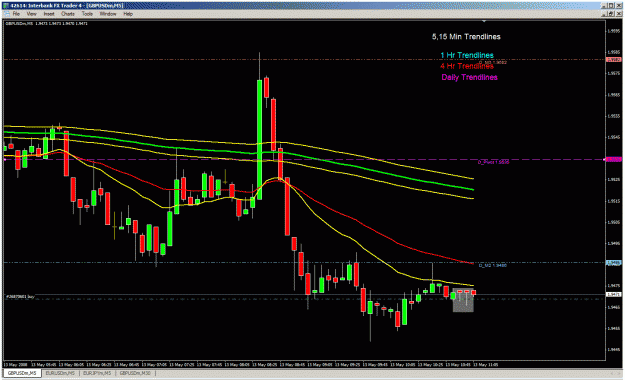Viewport: 625px width, 380px height.
Task: Select the '1 Hr Trendlines' cyan label
Action: (467, 55)
